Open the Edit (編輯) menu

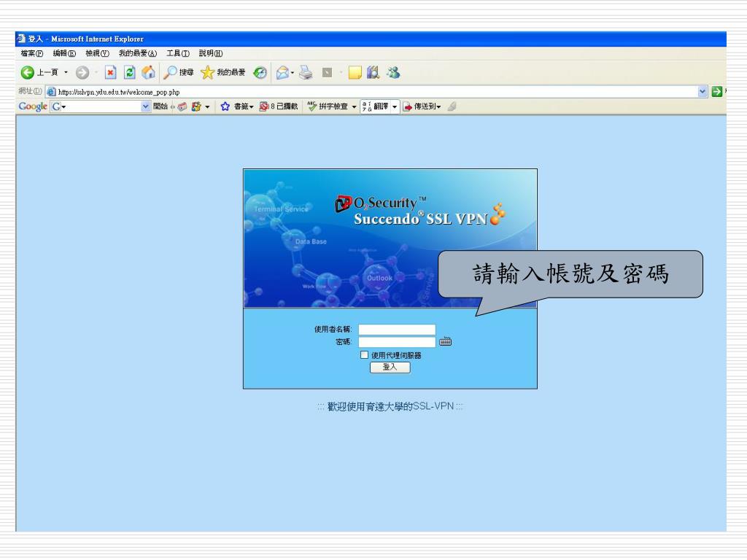(x=64, y=53)
